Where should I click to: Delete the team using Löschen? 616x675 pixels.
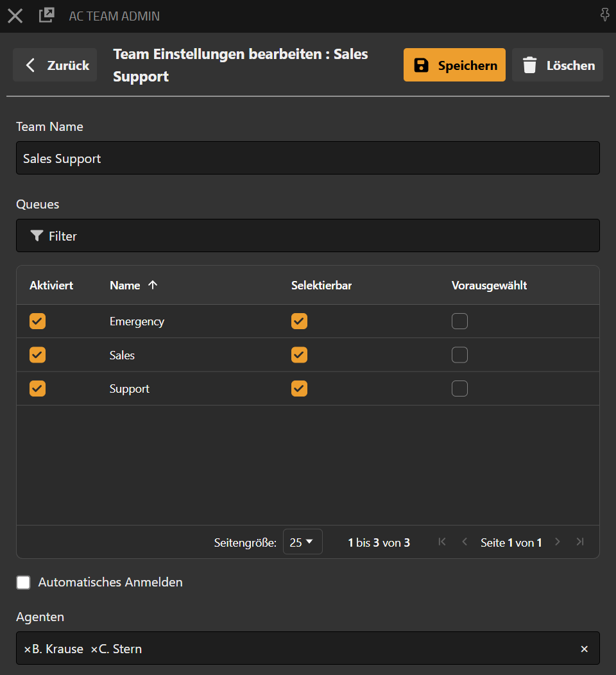(557, 65)
